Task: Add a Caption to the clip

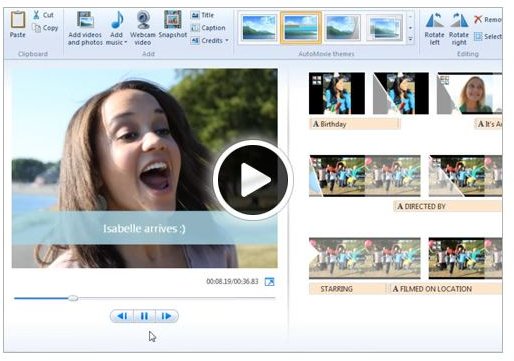Action: 208,28
